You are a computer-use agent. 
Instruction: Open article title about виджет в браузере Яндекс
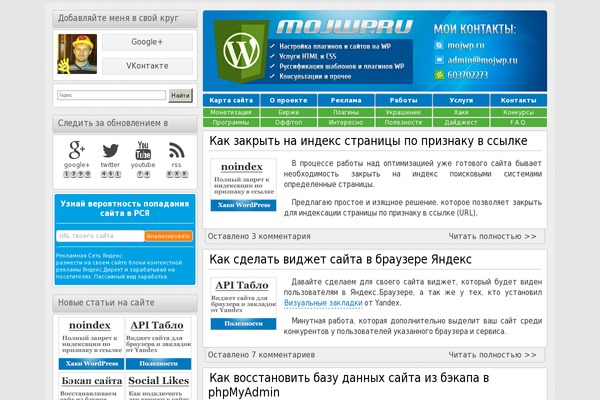pyautogui.click(x=340, y=260)
